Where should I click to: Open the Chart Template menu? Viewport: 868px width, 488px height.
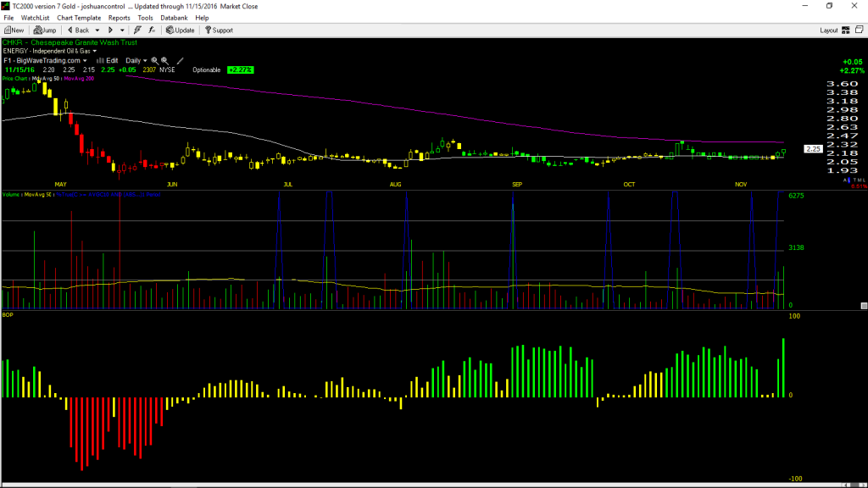[x=79, y=18]
